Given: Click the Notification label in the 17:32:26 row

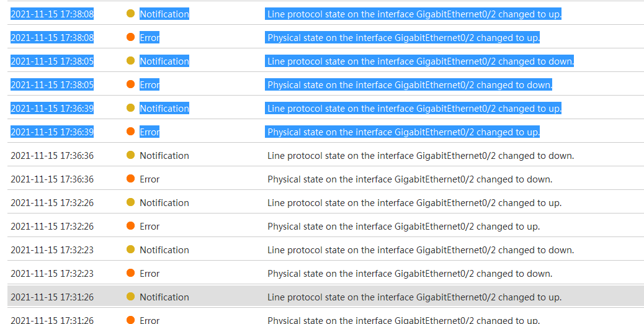Looking at the screenshot, I should pyautogui.click(x=164, y=202).
